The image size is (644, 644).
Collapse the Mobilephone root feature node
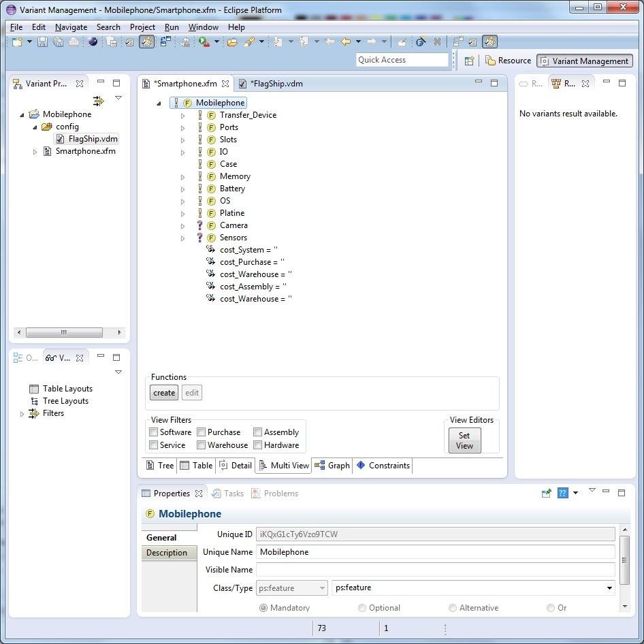point(159,103)
